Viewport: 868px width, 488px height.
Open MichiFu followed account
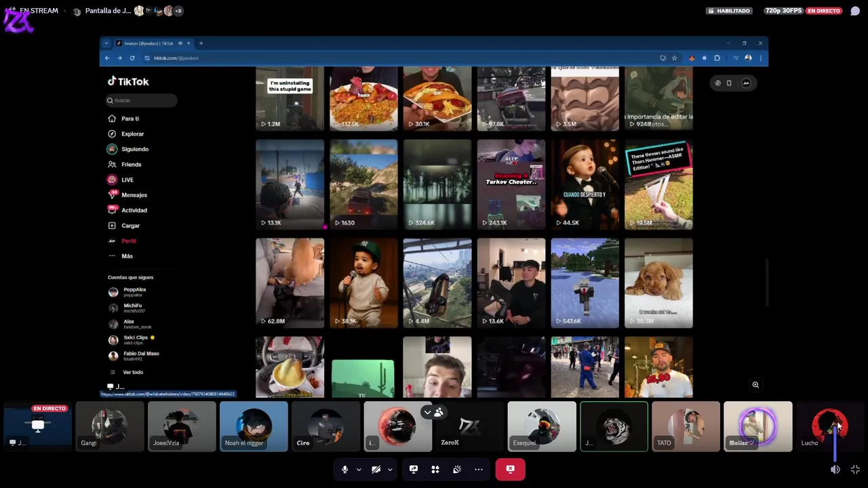pos(127,308)
